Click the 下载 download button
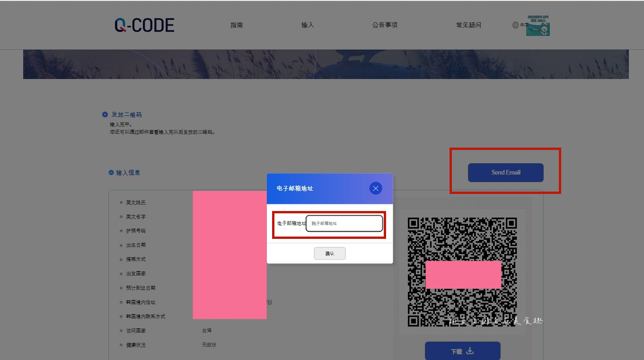The width and height of the screenshot is (644, 360). 462,351
